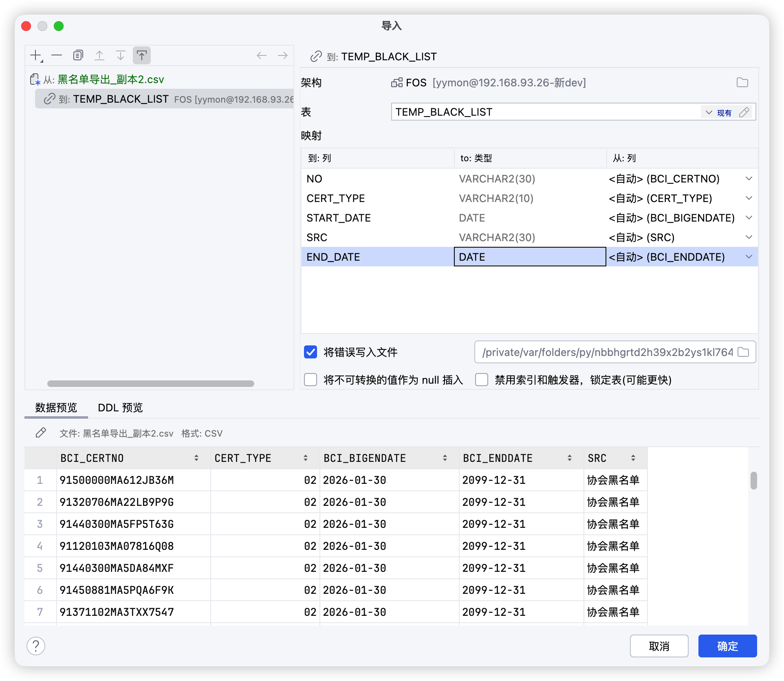This screenshot has width=784, height=681.
Task: Click the edit pencil in the table field
Action: click(x=744, y=112)
